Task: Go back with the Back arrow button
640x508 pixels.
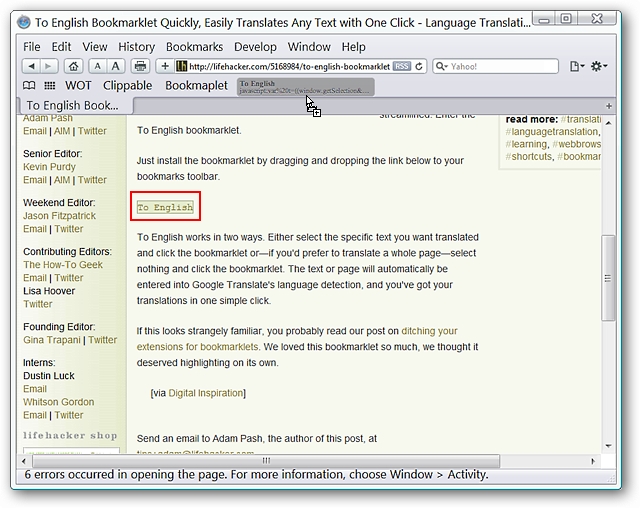Action: pyautogui.click(x=31, y=66)
